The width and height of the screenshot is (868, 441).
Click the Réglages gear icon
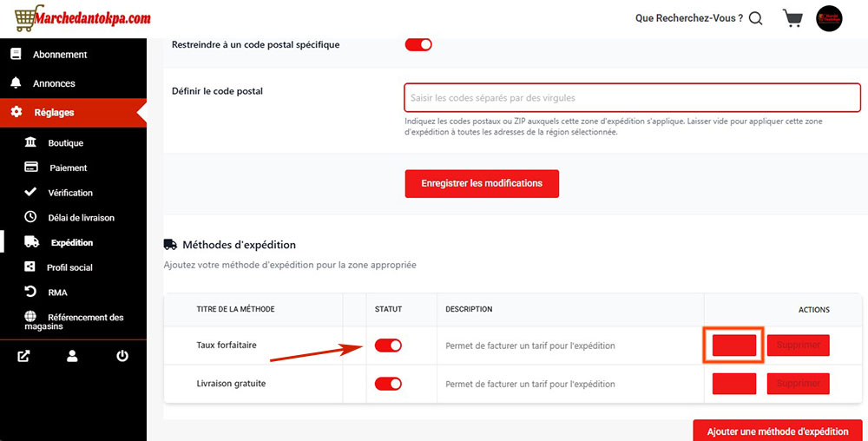16,112
